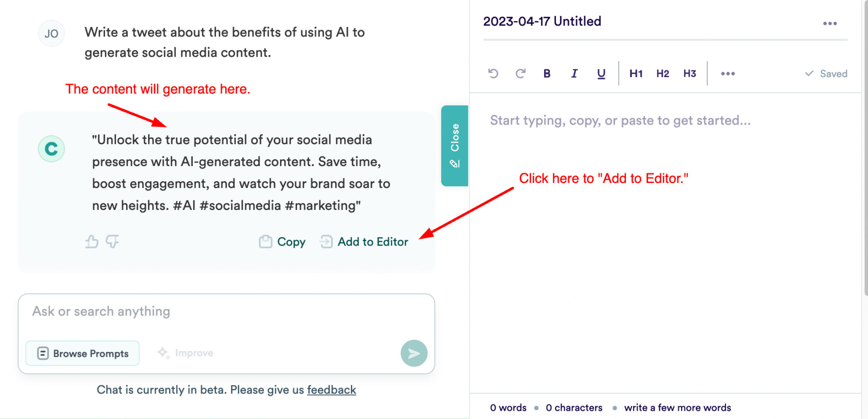Click the chat assistant C avatar

pos(51,149)
